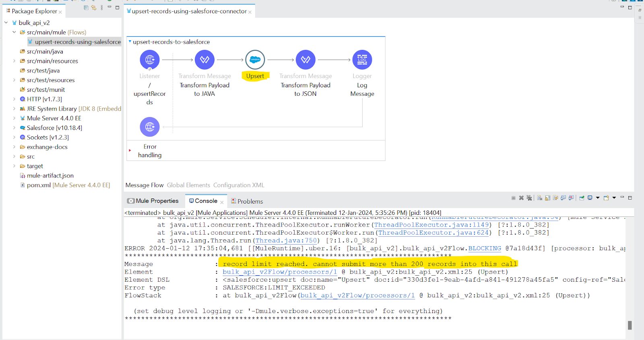Select the Transform Payload to JSON component icon

click(305, 60)
